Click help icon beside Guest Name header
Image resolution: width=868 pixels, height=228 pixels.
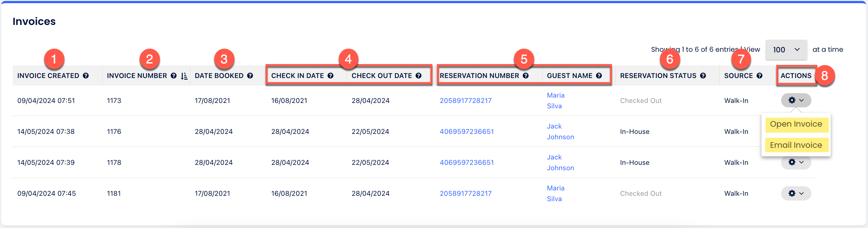pyautogui.click(x=599, y=76)
